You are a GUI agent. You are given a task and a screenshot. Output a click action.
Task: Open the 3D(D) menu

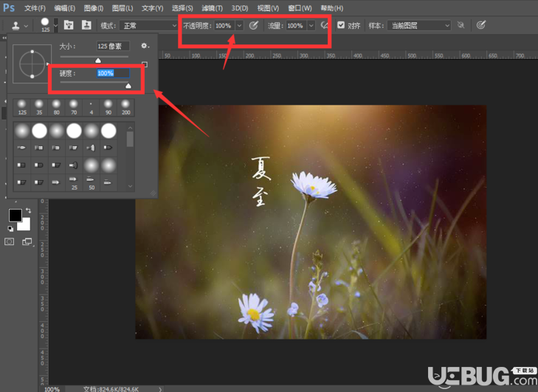240,8
